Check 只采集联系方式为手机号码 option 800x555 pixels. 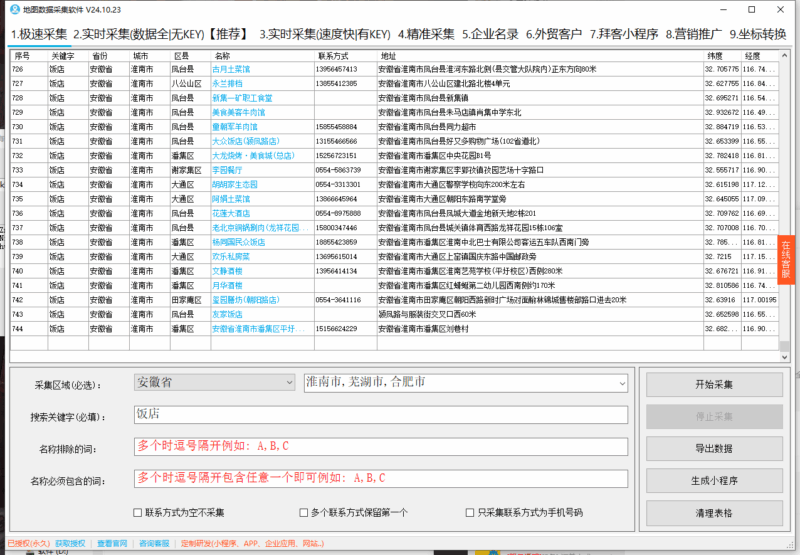click(x=470, y=513)
